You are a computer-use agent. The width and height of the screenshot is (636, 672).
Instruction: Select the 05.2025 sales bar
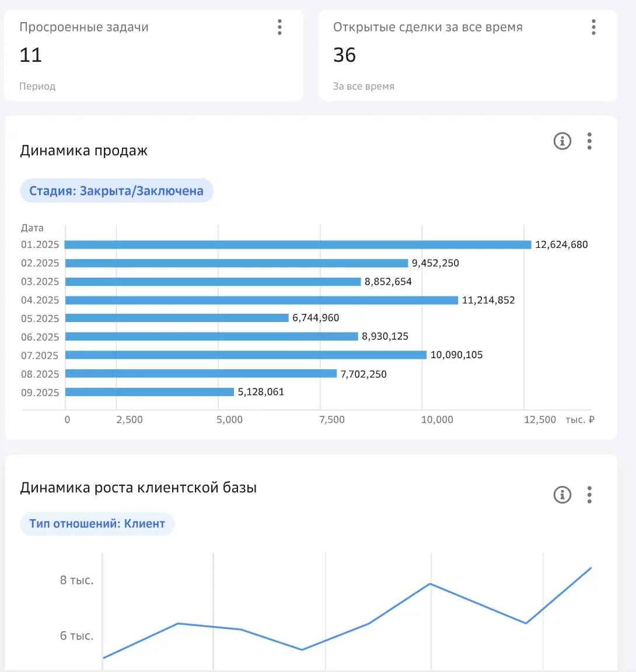point(177,318)
